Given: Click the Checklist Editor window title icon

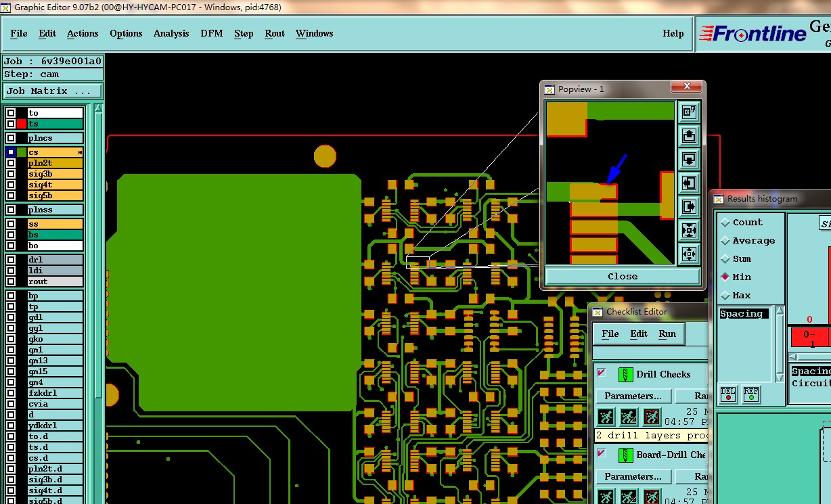Looking at the screenshot, I should [x=598, y=312].
